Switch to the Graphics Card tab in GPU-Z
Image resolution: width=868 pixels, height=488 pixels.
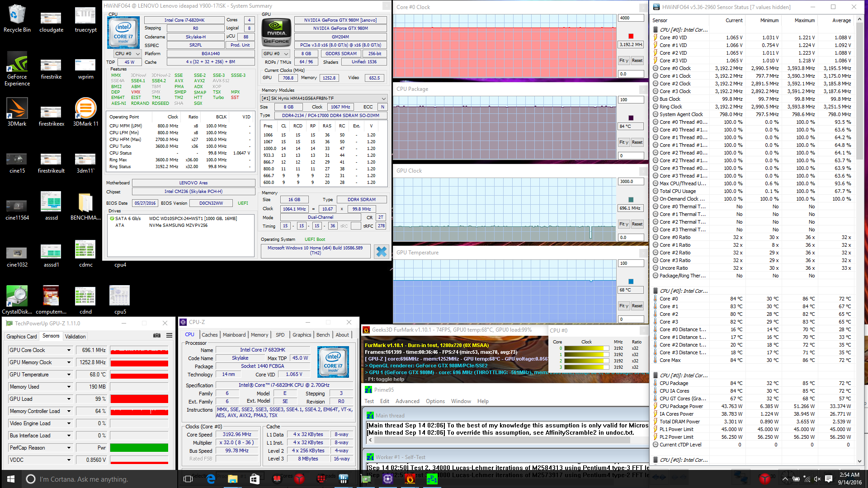[x=21, y=336]
